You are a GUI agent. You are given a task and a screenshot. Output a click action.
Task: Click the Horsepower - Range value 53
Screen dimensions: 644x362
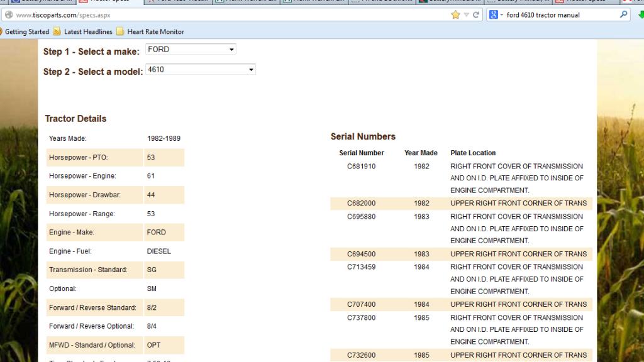151,214
